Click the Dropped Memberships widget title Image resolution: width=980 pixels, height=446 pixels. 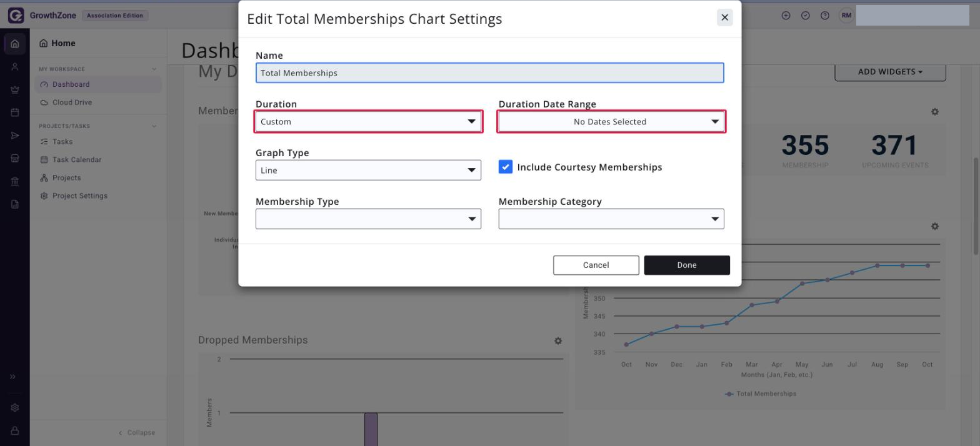[253, 340]
